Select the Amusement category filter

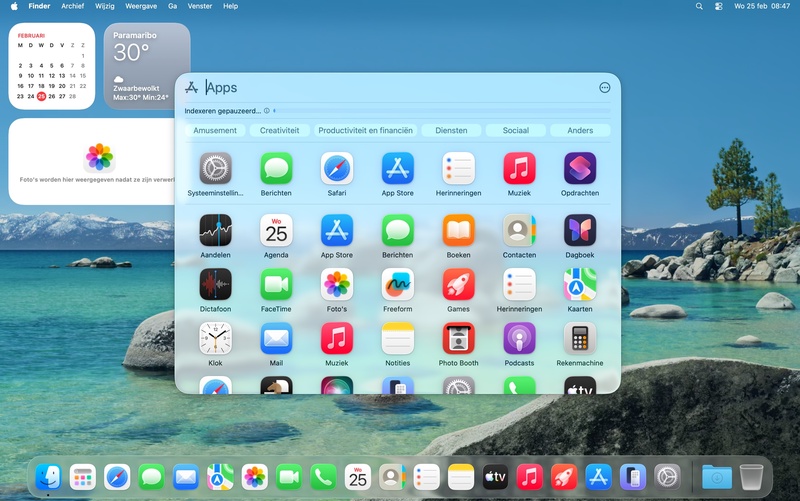[x=215, y=131]
